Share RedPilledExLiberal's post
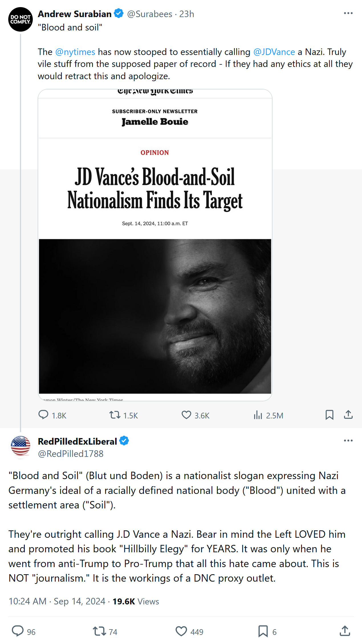This screenshot has height=644, width=362. (345, 631)
